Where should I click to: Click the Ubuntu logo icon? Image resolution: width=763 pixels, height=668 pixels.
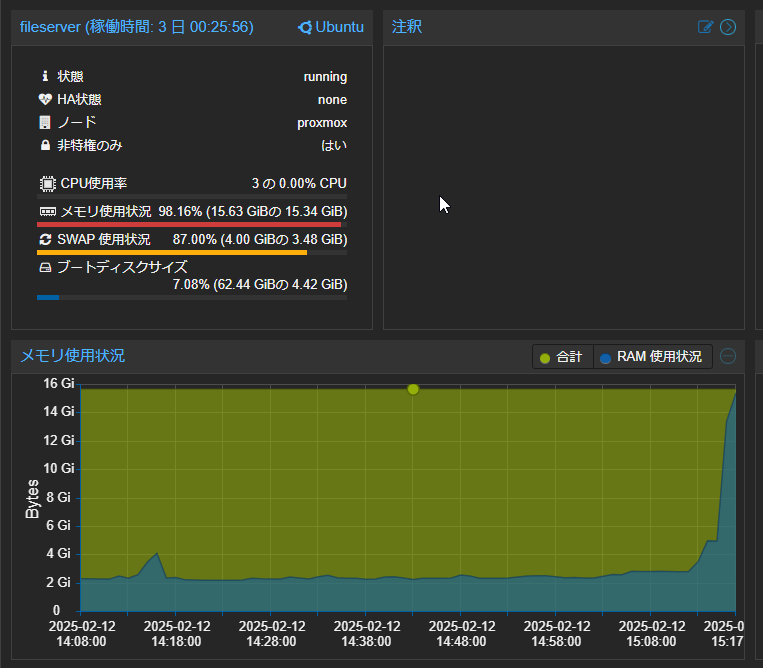(x=304, y=27)
